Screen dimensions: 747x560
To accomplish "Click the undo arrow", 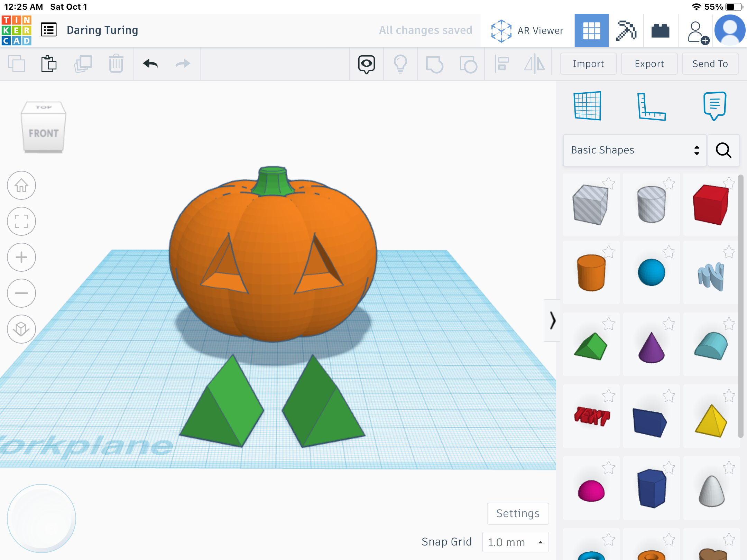I will click(150, 64).
